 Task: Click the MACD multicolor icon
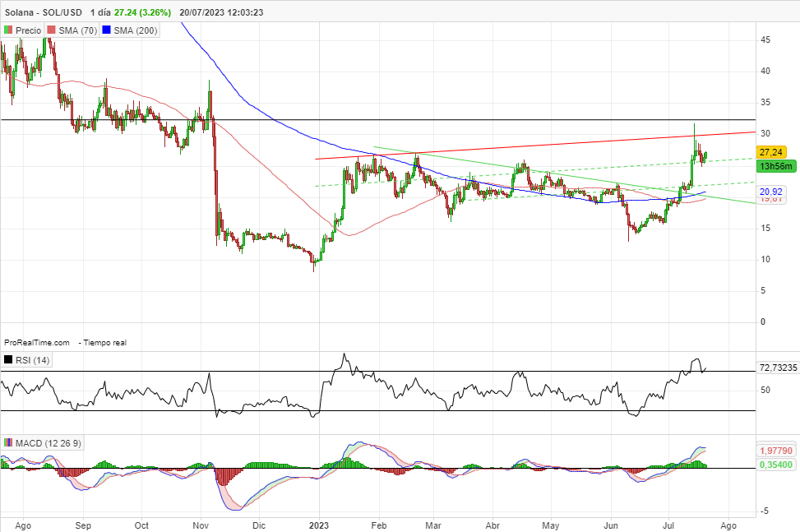pos(8,442)
